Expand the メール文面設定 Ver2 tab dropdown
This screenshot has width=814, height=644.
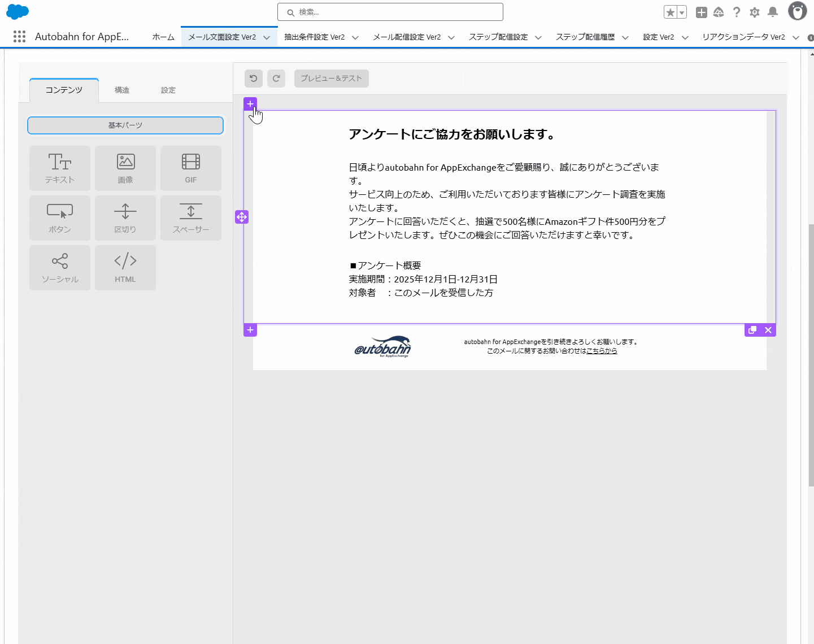pyautogui.click(x=267, y=37)
